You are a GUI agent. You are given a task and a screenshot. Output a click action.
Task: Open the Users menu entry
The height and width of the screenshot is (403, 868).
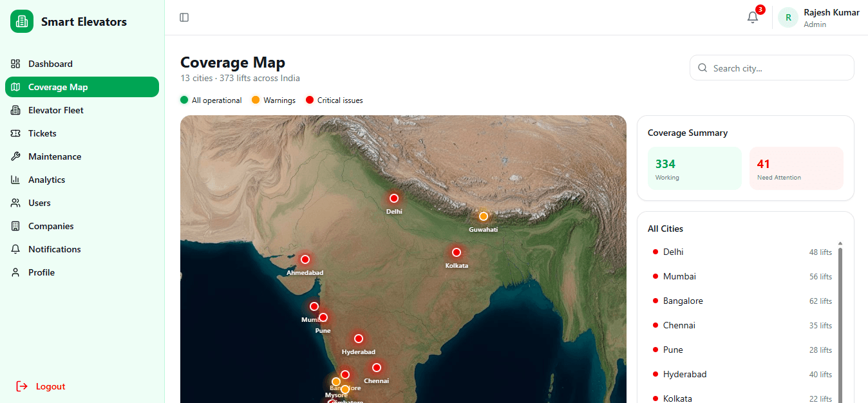(x=82, y=203)
